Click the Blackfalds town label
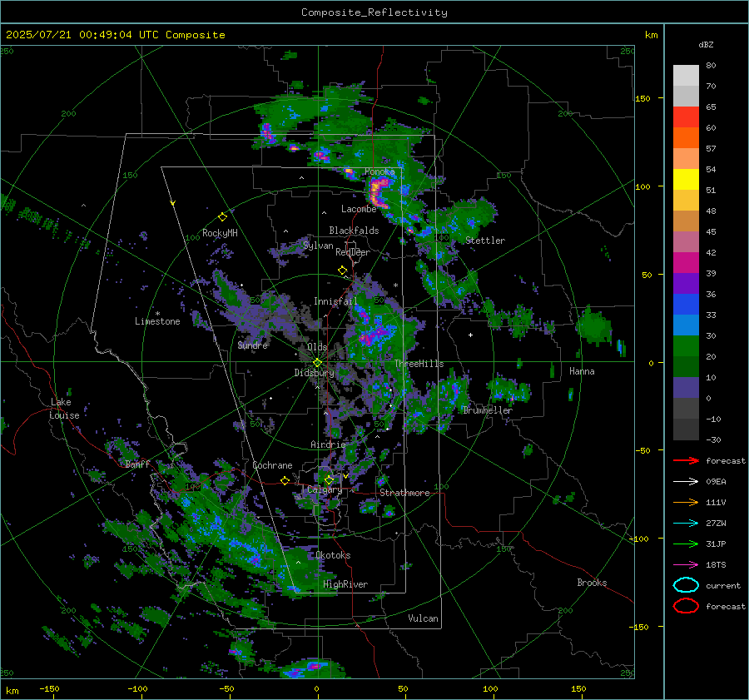Screen dimensions: 749x700 point(354,231)
